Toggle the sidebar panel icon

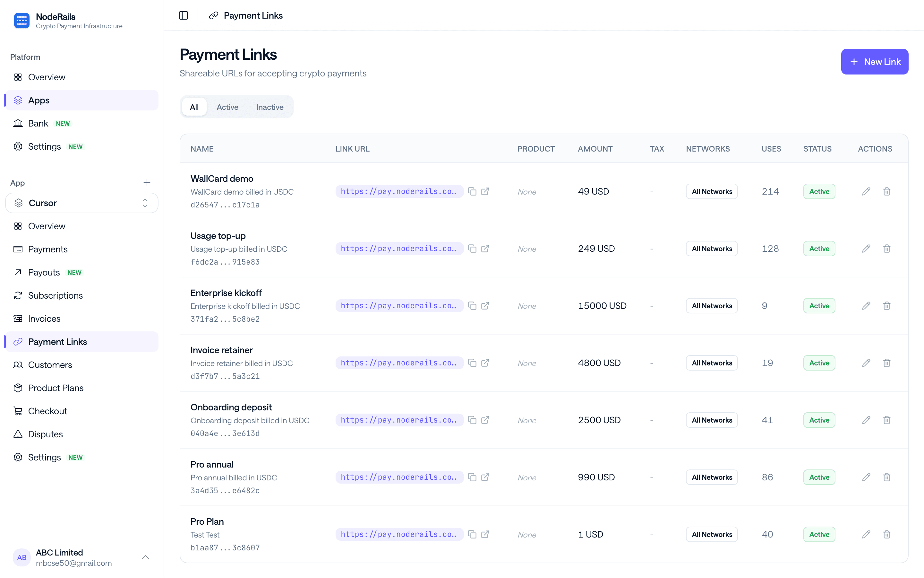click(x=184, y=15)
